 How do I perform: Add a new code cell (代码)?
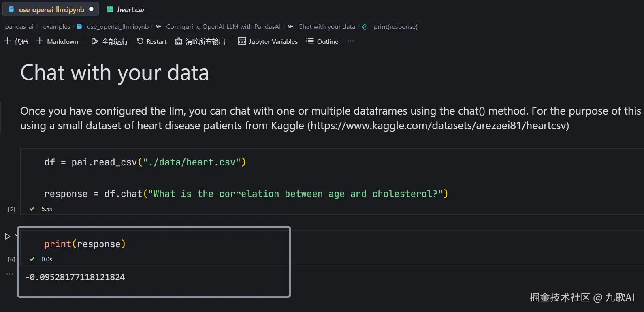(16, 41)
